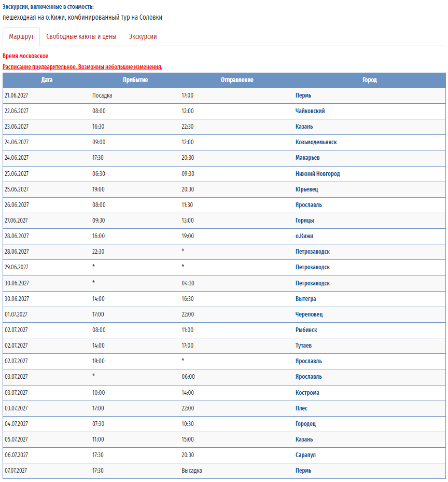Open the Горицы city link
Screen dimensions: 448x482
pyautogui.click(x=304, y=221)
